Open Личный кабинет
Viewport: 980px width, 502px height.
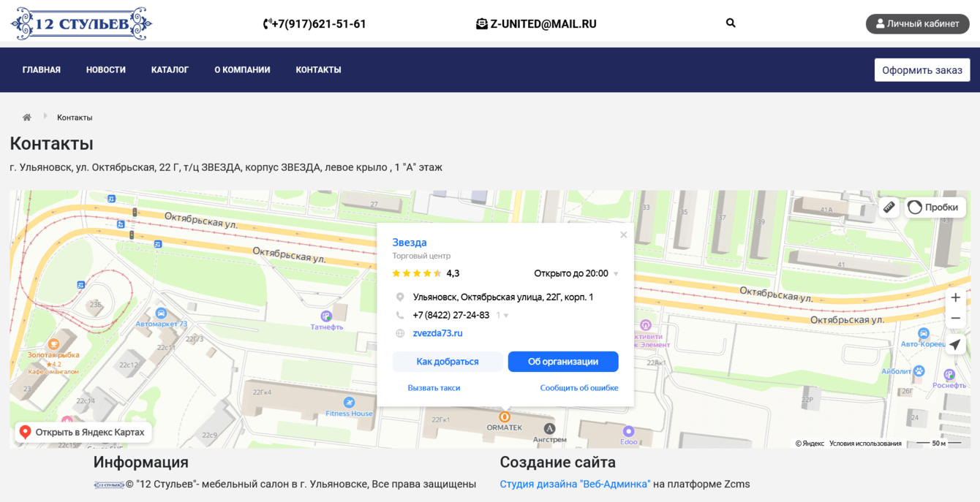click(x=918, y=23)
